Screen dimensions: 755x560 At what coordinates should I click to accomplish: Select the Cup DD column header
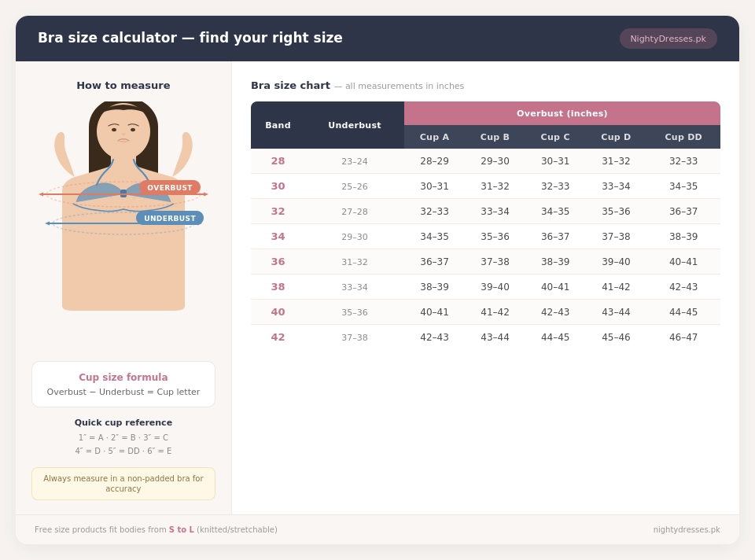pyautogui.click(x=683, y=137)
